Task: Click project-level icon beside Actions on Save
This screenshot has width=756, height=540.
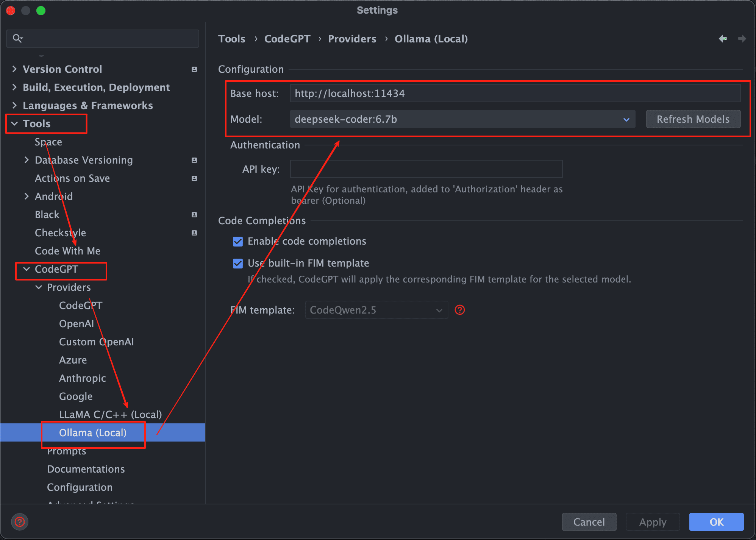Action: (x=194, y=178)
